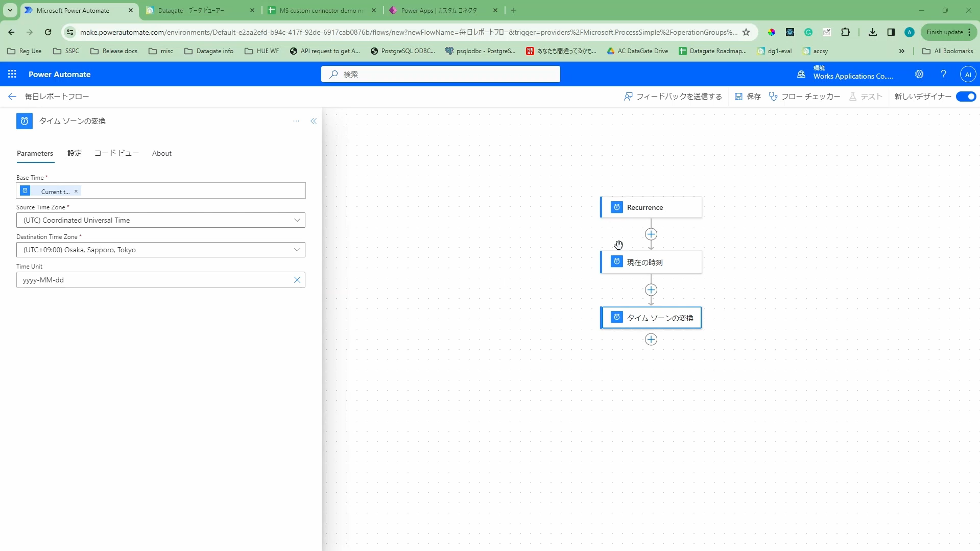Image resolution: width=980 pixels, height=551 pixels.
Task: Select the 現在の時刻 action node
Action: point(651,262)
